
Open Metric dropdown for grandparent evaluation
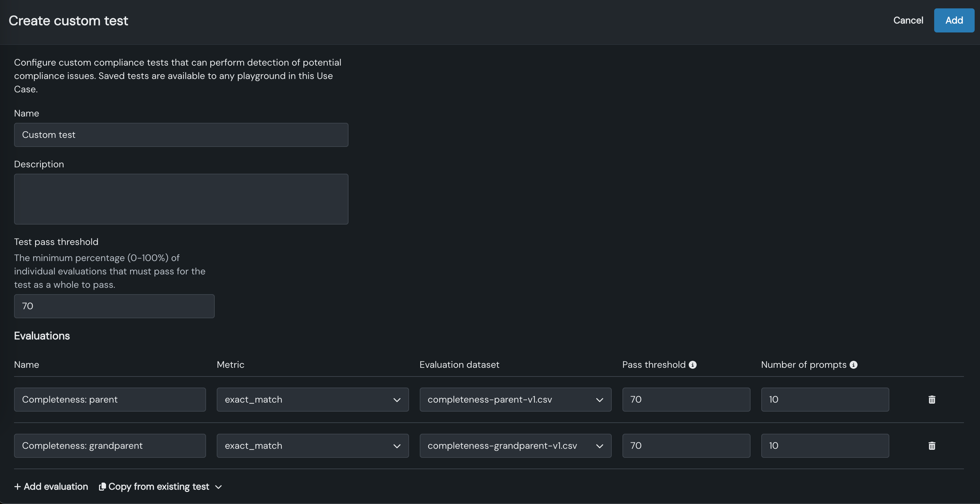coord(312,445)
